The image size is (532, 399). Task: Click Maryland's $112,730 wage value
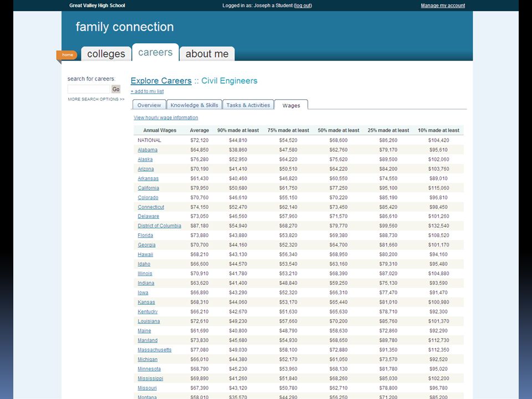pos(439,340)
